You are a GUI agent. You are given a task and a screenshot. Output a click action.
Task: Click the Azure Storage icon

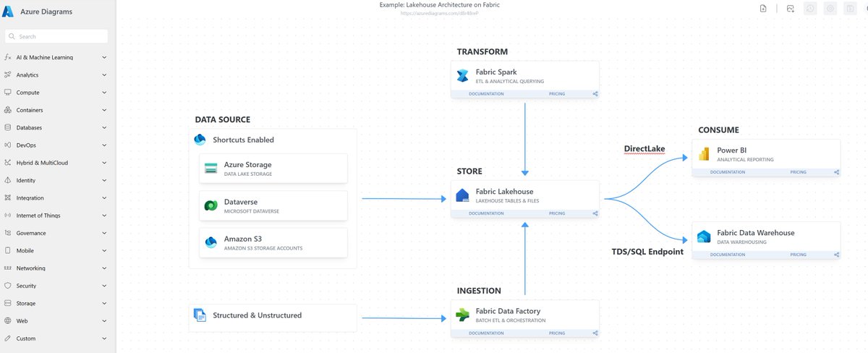pyautogui.click(x=211, y=168)
